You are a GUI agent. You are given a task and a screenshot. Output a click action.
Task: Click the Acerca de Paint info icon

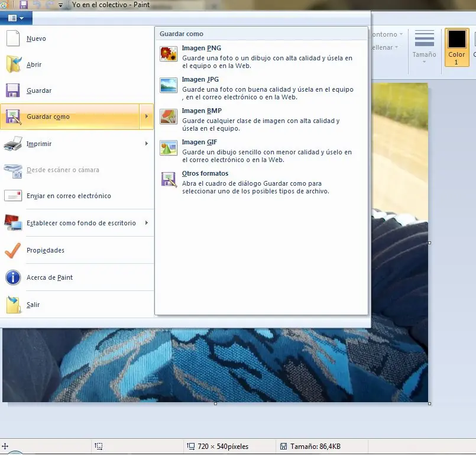click(x=13, y=277)
